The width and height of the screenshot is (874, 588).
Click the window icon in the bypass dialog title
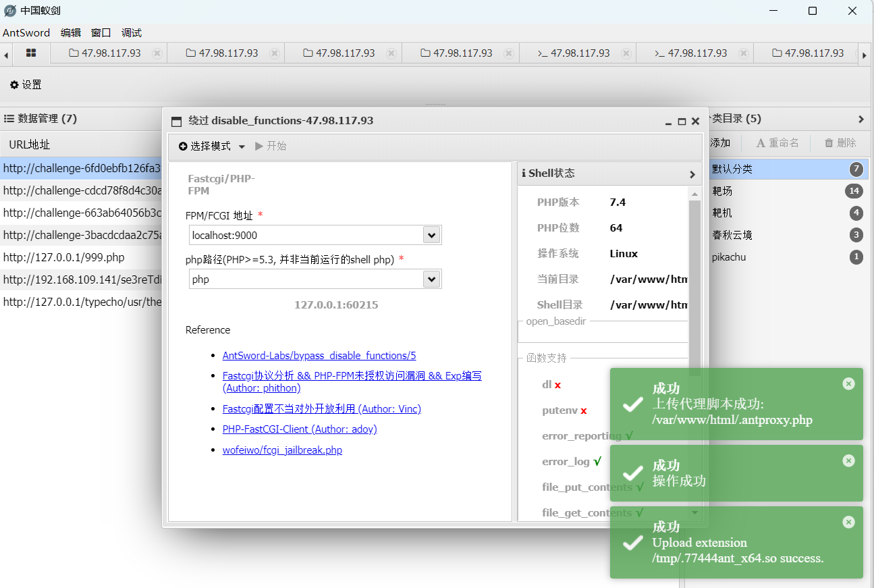tap(177, 122)
